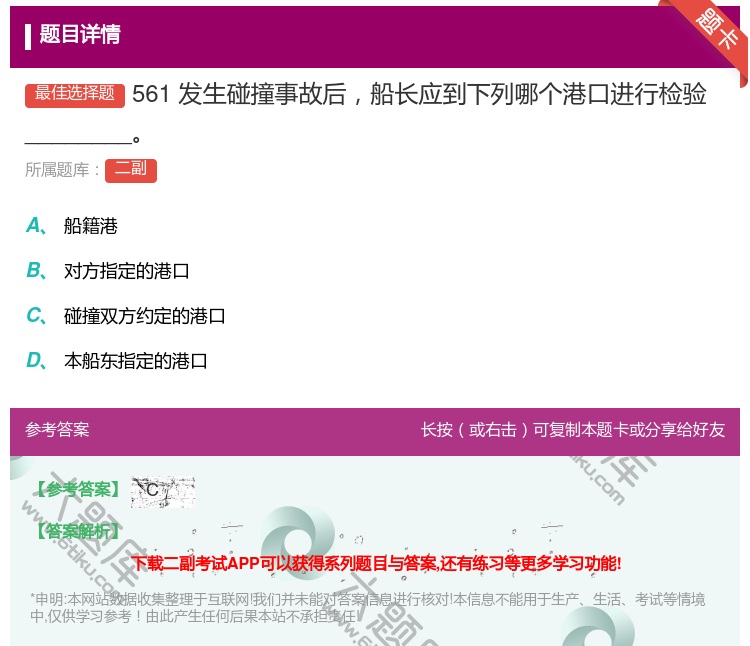Click the letter C option marker
The width and height of the screenshot is (750, 646).
(x=36, y=316)
